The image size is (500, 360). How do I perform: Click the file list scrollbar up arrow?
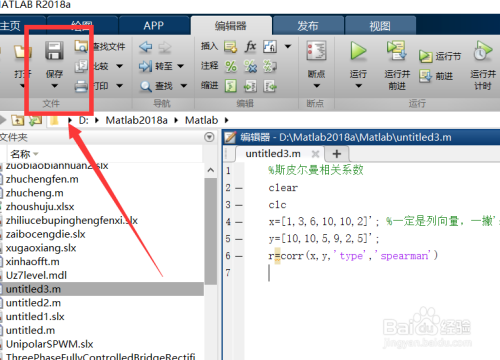(x=210, y=170)
